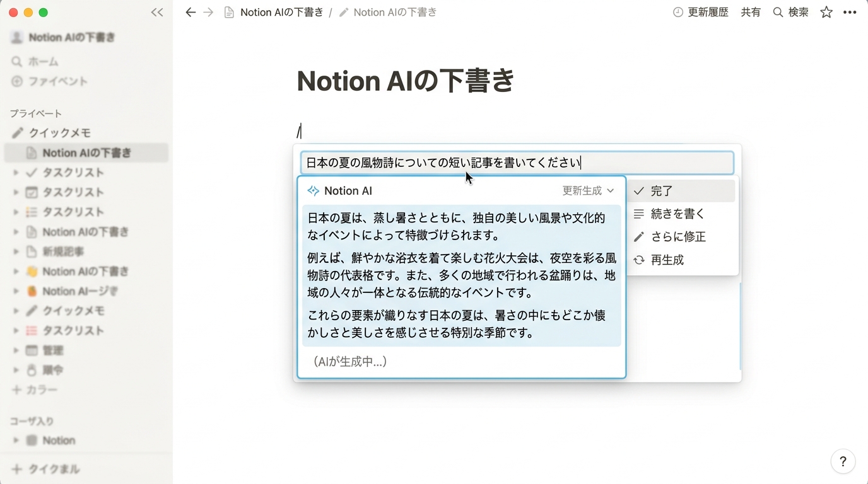Open 検索 search in top bar
The height and width of the screenshot is (484, 868).
coord(791,13)
